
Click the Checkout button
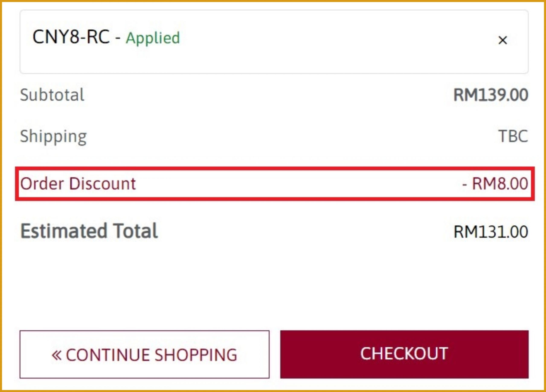click(x=404, y=354)
